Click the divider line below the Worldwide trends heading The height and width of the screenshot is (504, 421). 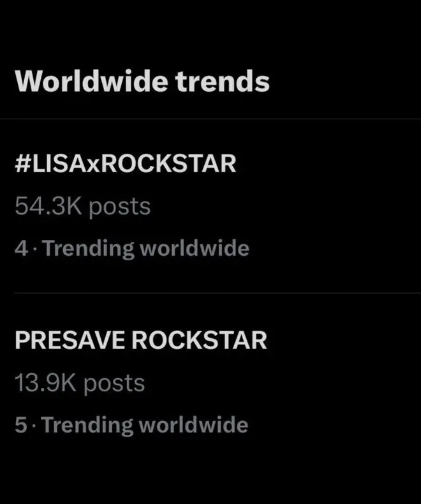[211, 119]
